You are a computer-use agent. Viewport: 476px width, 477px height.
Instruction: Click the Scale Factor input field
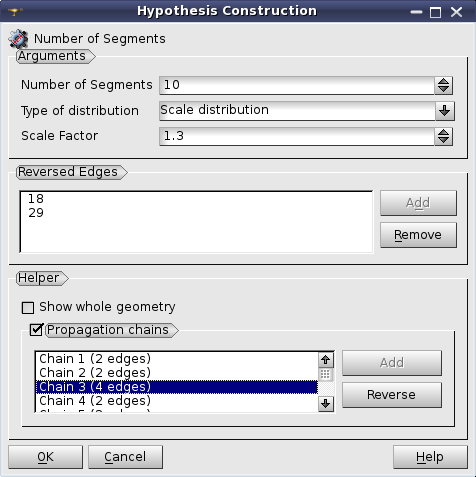(297, 136)
